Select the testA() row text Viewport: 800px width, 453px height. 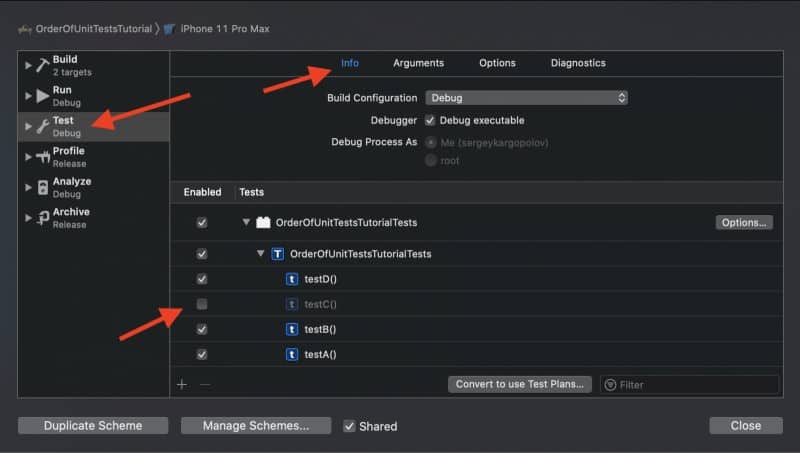coord(320,354)
